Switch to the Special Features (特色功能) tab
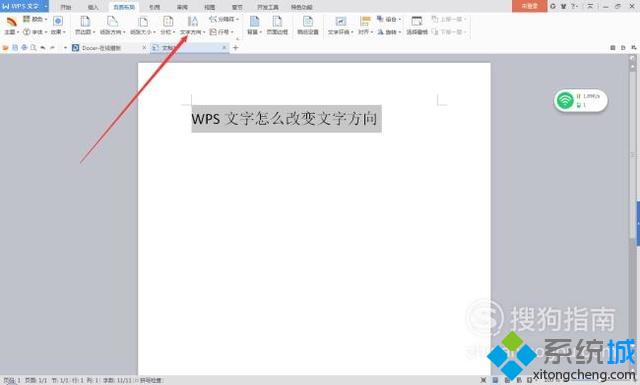Screen dimensions: 640x385 pyautogui.click(x=302, y=7)
